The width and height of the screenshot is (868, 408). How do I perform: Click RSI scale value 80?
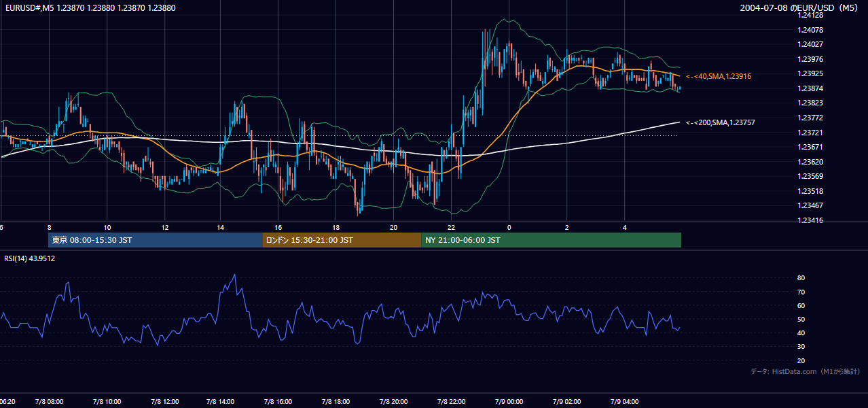tap(801, 278)
